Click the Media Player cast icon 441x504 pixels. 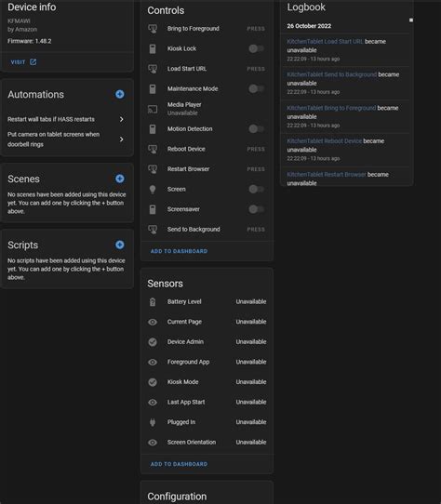(153, 109)
